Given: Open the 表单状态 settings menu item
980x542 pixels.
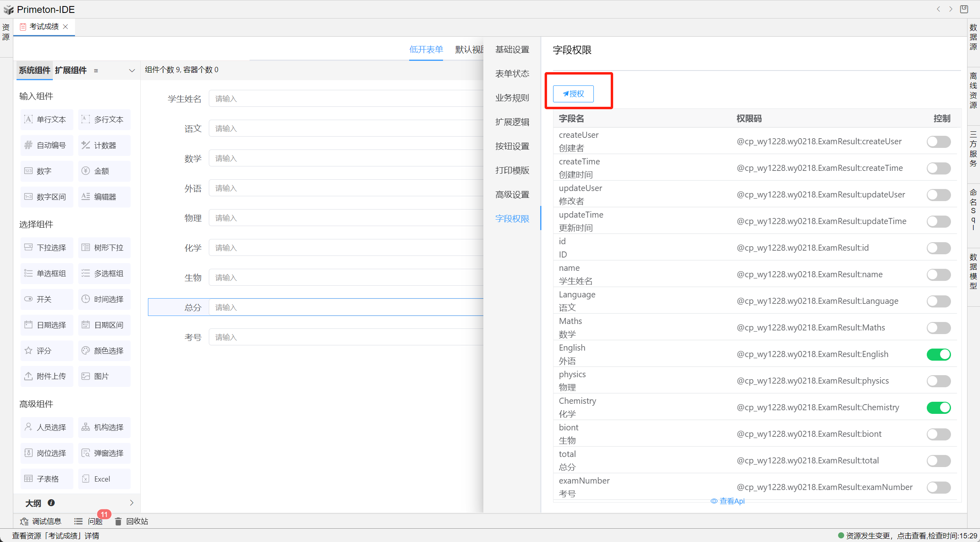Looking at the screenshot, I should pyautogui.click(x=512, y=74).
